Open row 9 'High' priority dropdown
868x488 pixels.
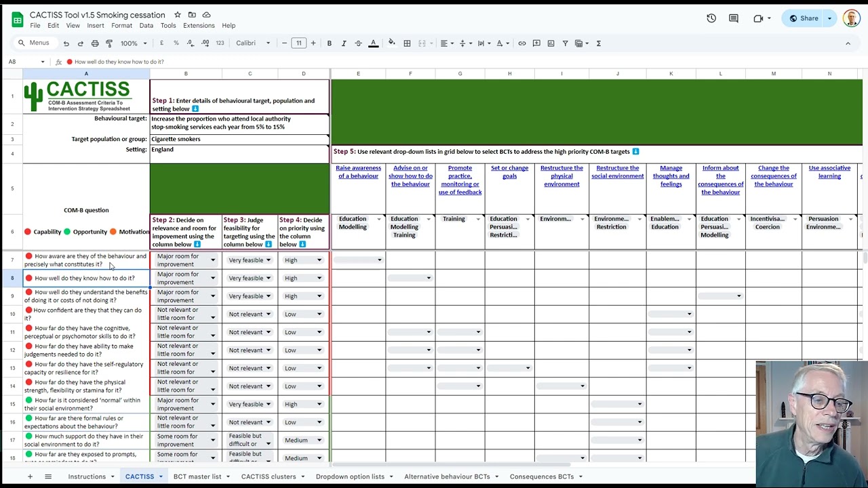coord(302,296)
